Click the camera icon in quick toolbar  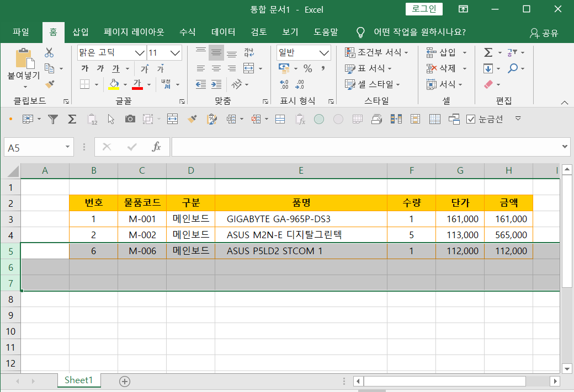130,119
